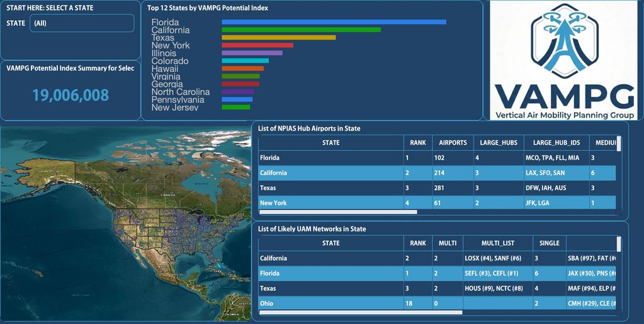Click the California green bar
Viewport: 644px width, 324px height.
(x=301, y=30)
